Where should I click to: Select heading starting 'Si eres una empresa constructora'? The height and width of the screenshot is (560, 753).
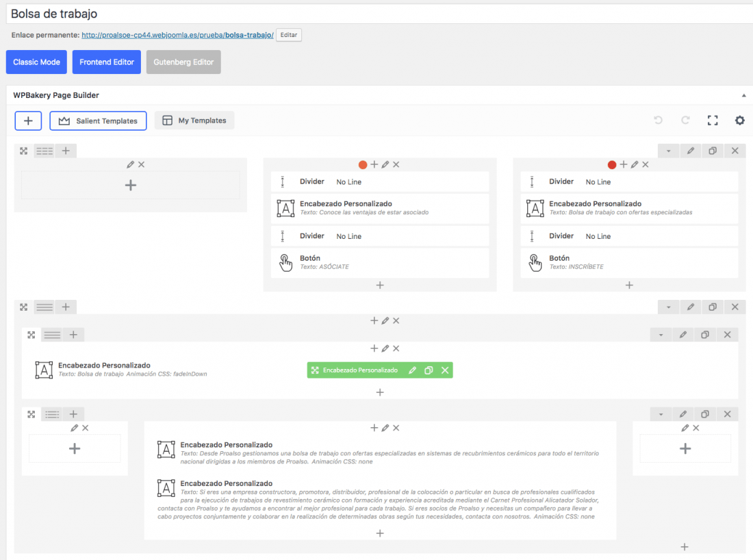pyautogui.click(x=380, y=500)
